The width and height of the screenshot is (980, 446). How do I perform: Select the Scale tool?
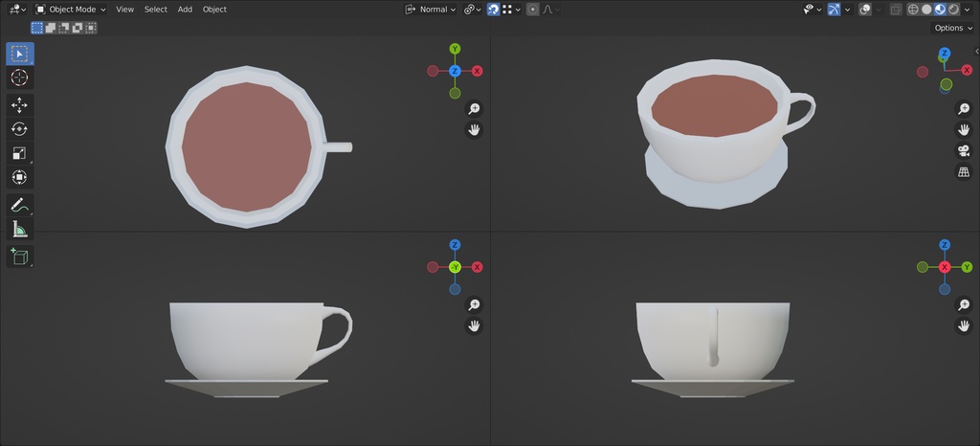coord(20,153)
